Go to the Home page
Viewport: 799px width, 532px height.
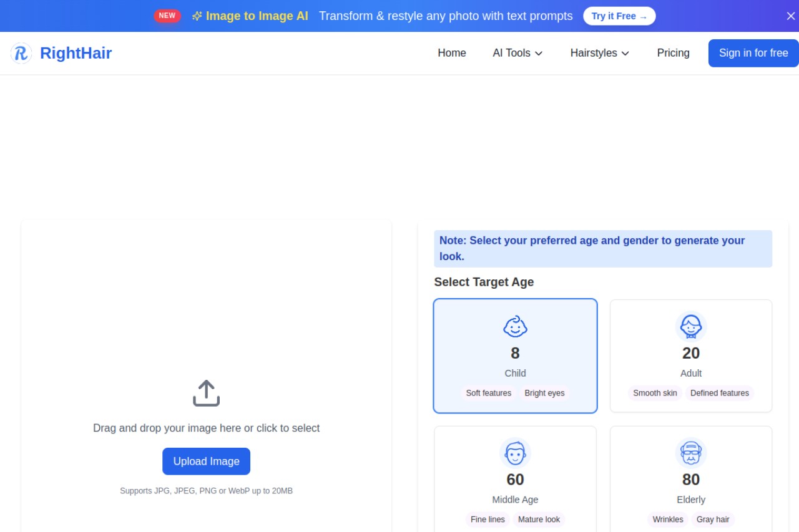pyautogui.click(x=452, y=53)
